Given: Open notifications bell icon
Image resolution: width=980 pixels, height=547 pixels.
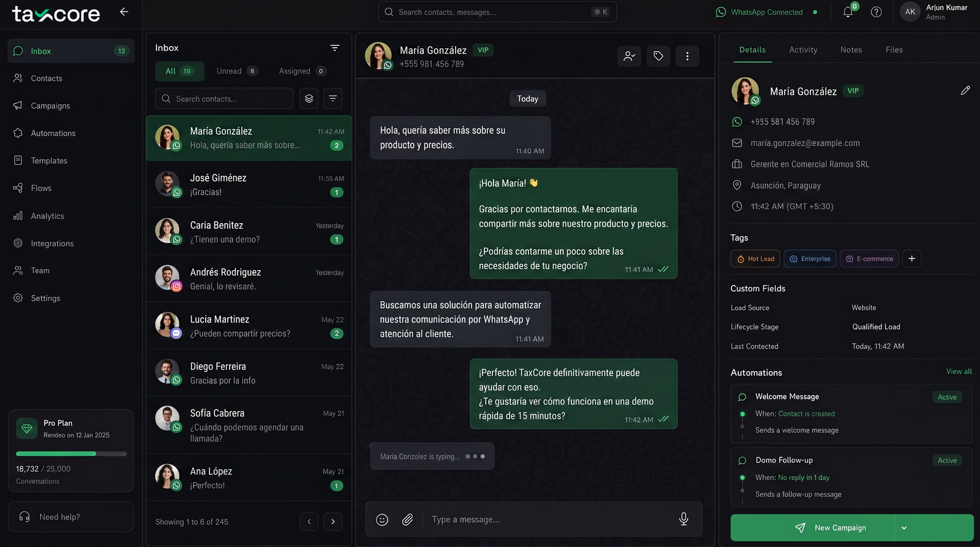Looking at the screenshot, I should tap(848, 12).
